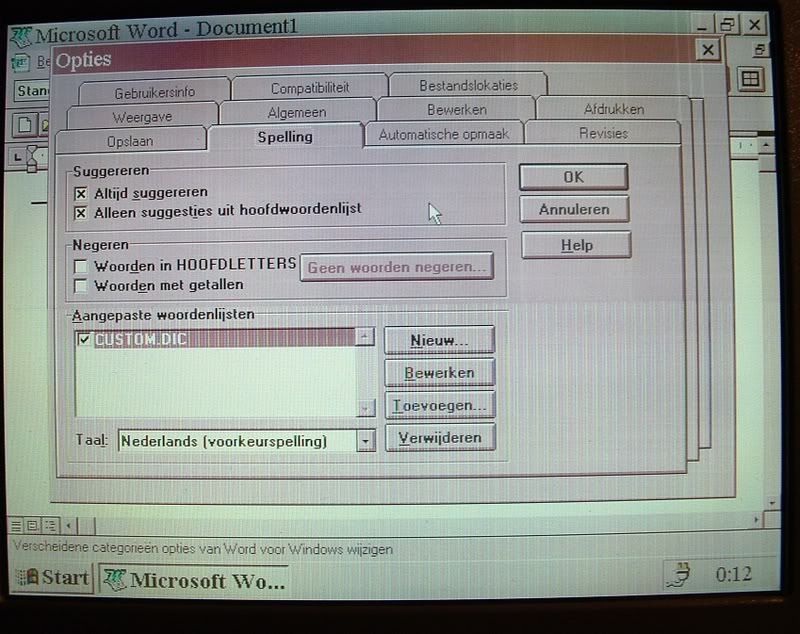Click the Microsoft Word taskbar button

click(x=194, y=580)
